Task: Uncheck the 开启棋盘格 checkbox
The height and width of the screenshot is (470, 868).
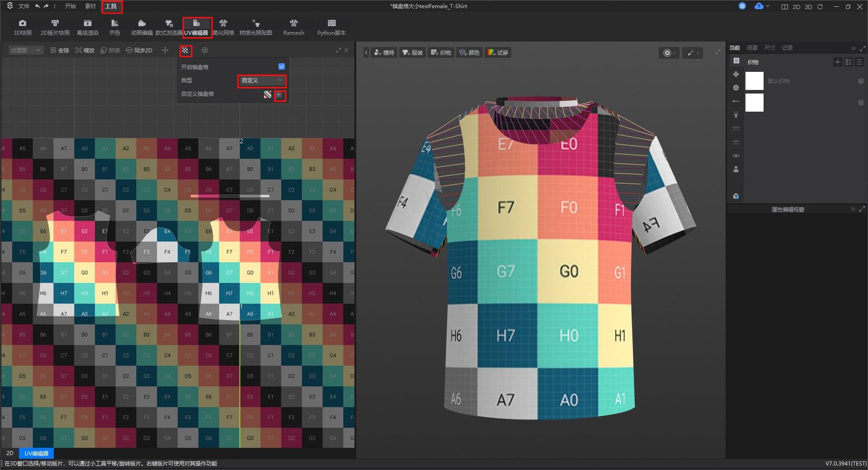Action: [282, 66]
